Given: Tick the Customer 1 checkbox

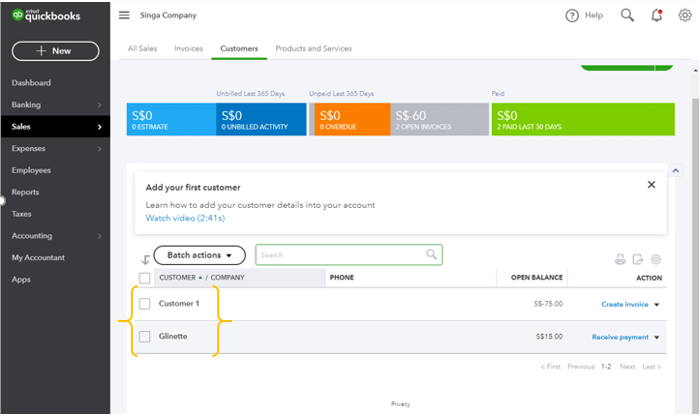Looking at the screenshot, I should (x=145, y=304).
